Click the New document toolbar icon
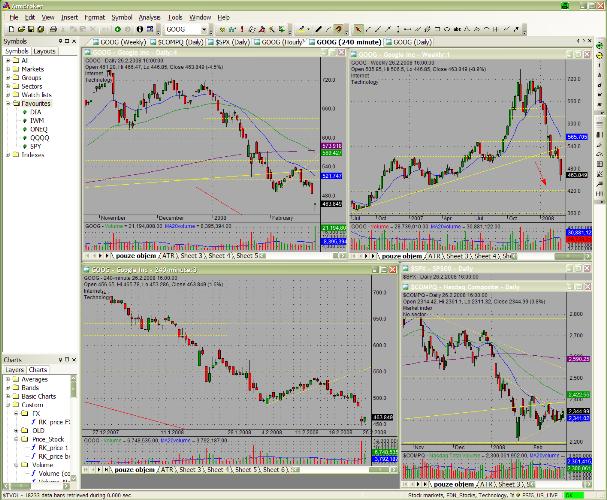607x500 pixels. [x=11, y=29]
